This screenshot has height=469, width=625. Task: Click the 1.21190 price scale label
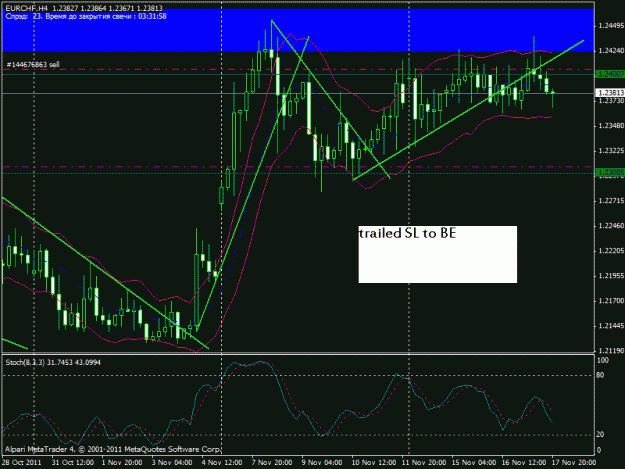pyautogui.click(x=611, y=351)
